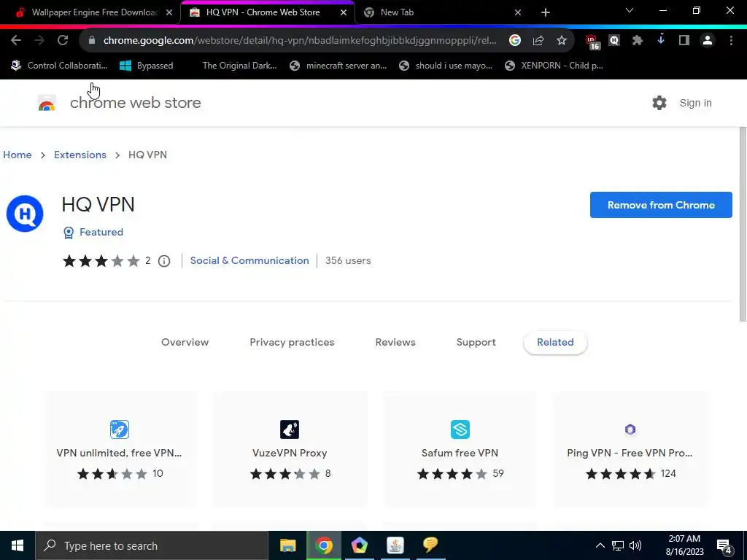
Task: Open the share page icon
Action: pyautogui.click(x=538, y=41)
